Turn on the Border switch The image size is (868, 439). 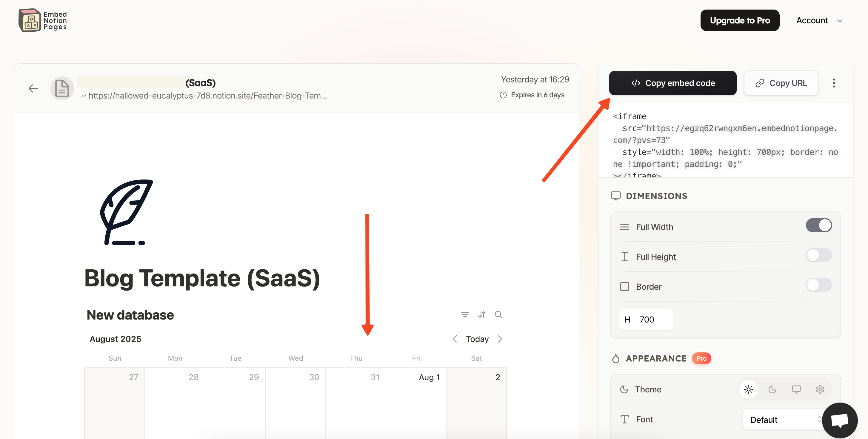pyautogui.click(x=819, y=285)
